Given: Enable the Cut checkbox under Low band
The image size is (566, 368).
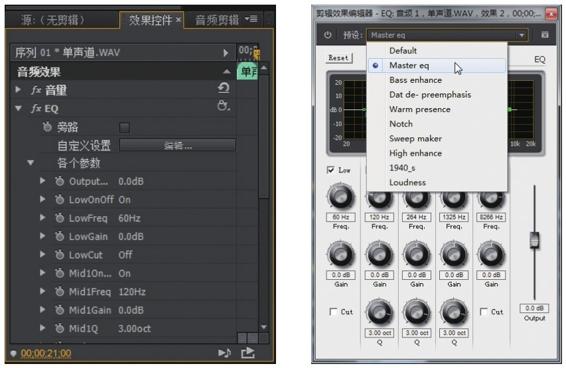Looking at the screenshot, I should coord(333,311).
